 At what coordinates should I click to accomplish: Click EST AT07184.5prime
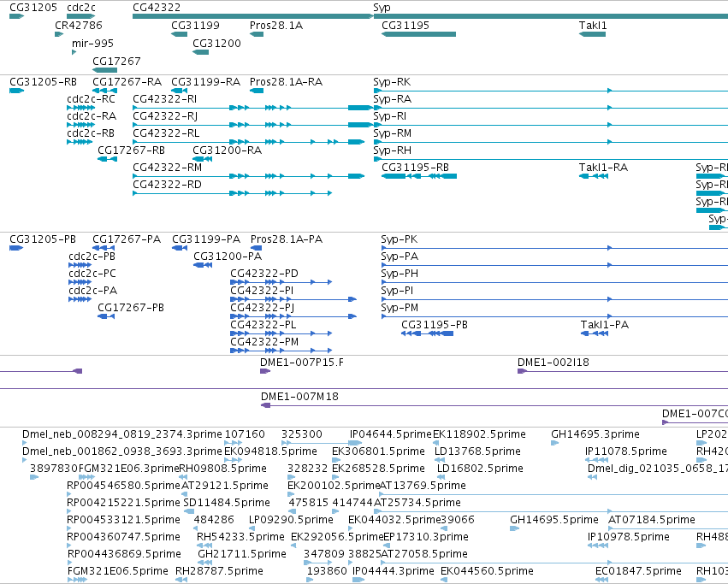[651, 520]
